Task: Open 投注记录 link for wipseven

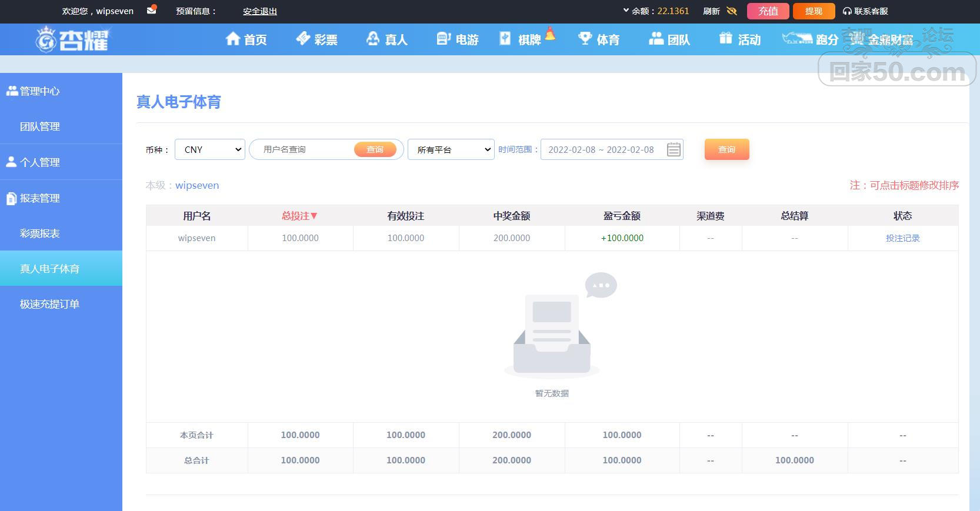Action: 902,238
